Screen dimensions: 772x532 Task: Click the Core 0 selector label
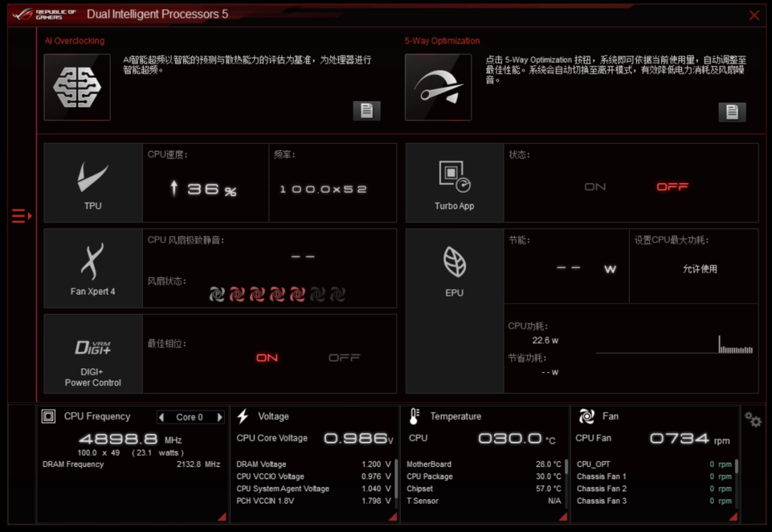click(x=189, y=417)
